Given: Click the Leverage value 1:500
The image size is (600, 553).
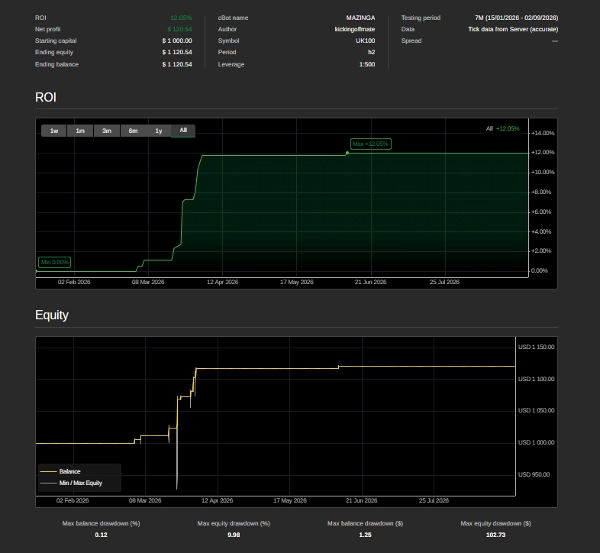Looking at the screenshot, I should 367,65.
